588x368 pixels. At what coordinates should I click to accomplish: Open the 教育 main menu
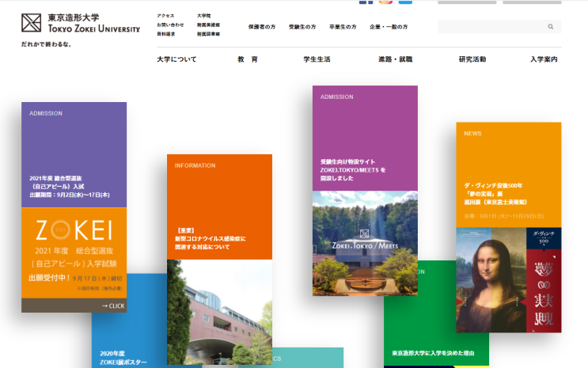coord(248,59)
